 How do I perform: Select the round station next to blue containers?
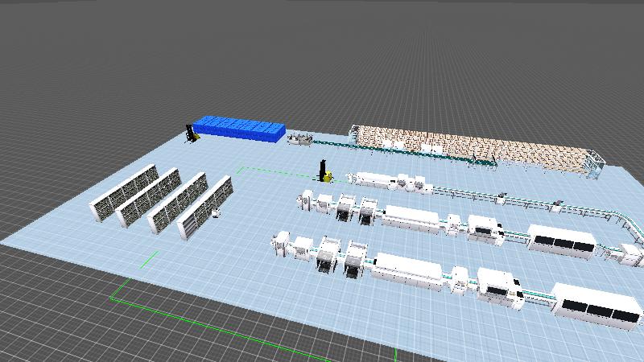(x=301, y=139)
